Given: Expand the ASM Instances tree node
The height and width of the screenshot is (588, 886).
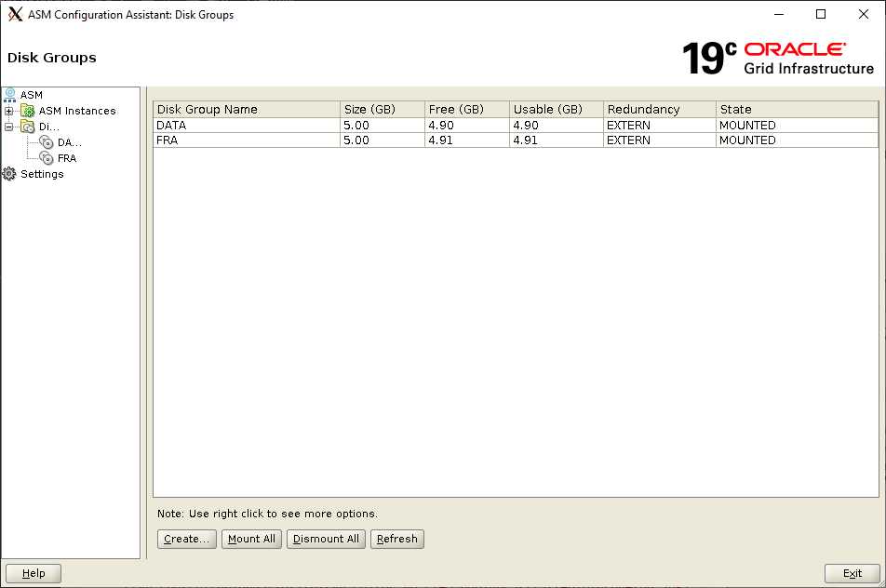Looking at the screenshot, I should pos(9,112).
